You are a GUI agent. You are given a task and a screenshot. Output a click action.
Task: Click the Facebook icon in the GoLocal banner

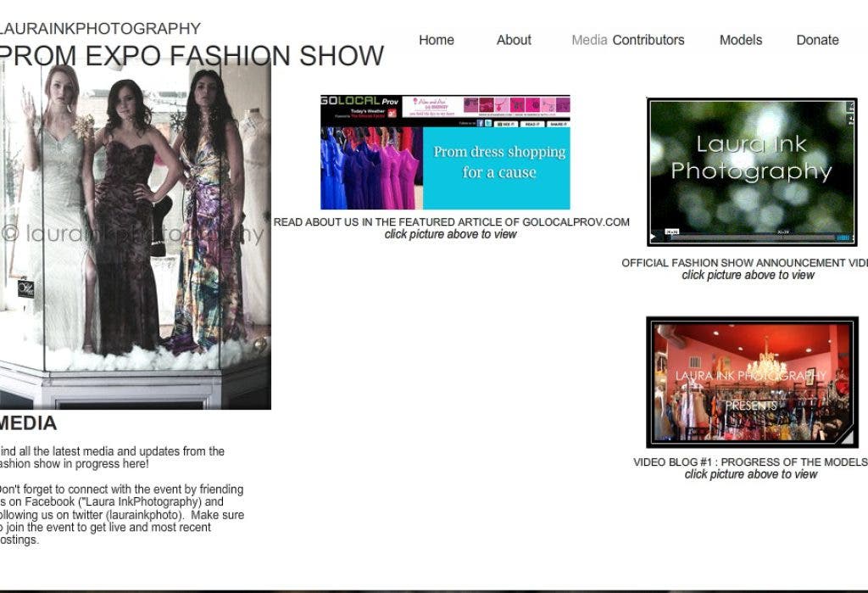(x=480, y=123)
